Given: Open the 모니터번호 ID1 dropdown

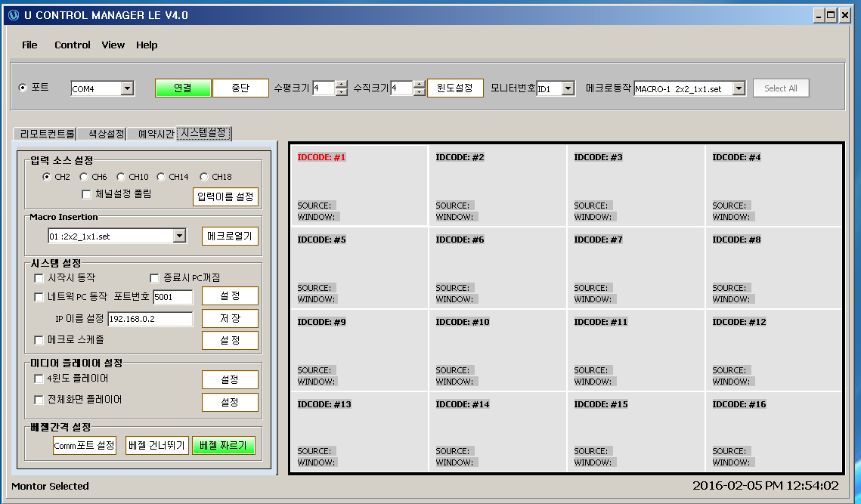Looking at the screenshot, I should coord(568,88).
